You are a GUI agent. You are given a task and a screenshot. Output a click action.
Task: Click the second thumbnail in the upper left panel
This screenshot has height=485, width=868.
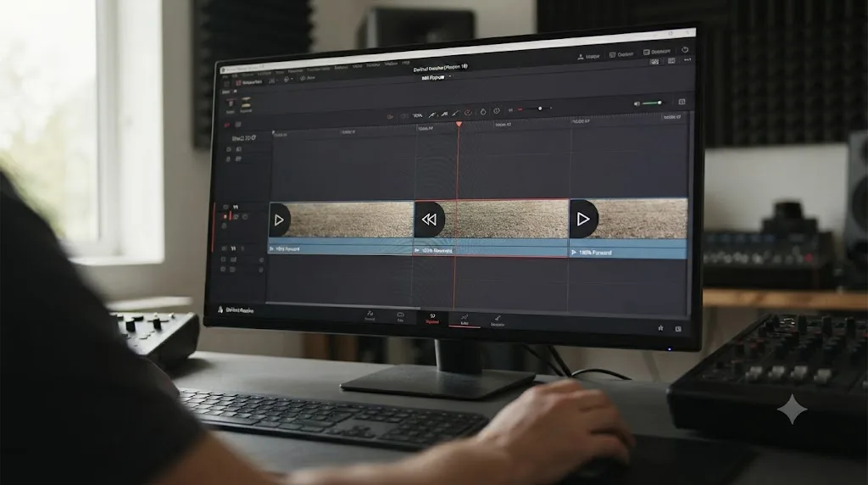pos(246,104)
